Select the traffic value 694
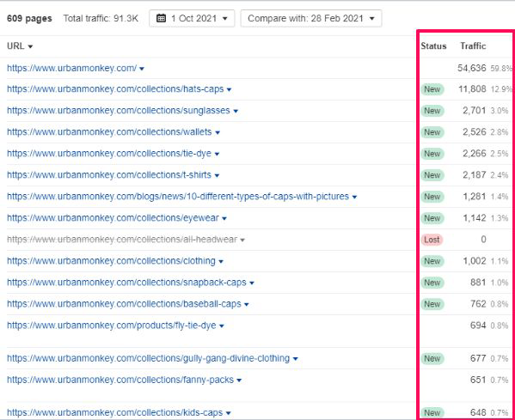Image resolution: width=515 pixels, height=420 pixels. coord(478,326)
